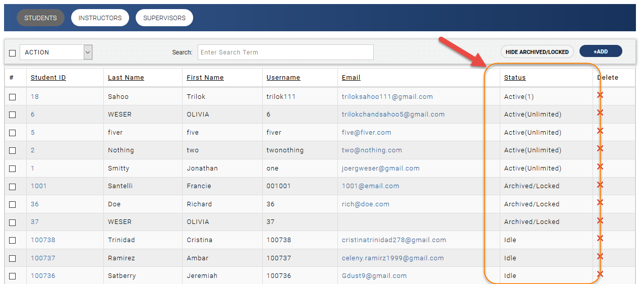Screen dimensions: 644x284
Task: Click the red delete X for Trilok Sahoo
Action: pos(600,95)
